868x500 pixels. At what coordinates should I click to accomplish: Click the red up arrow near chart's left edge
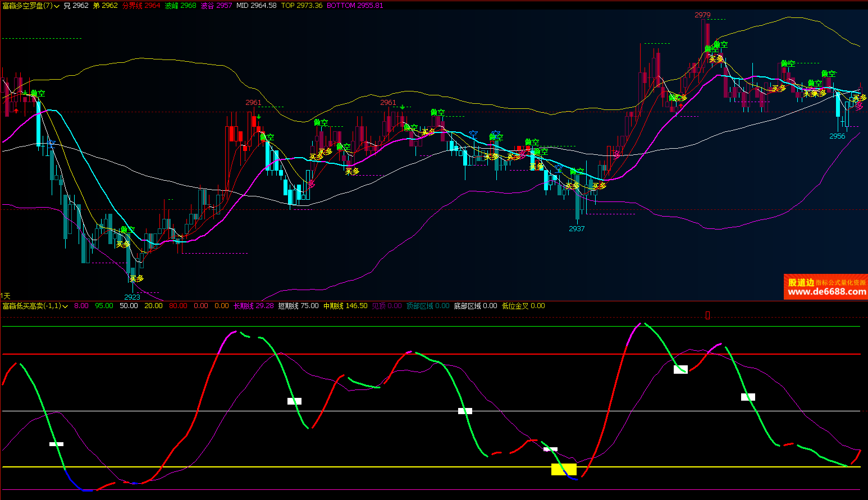[16, 111]
